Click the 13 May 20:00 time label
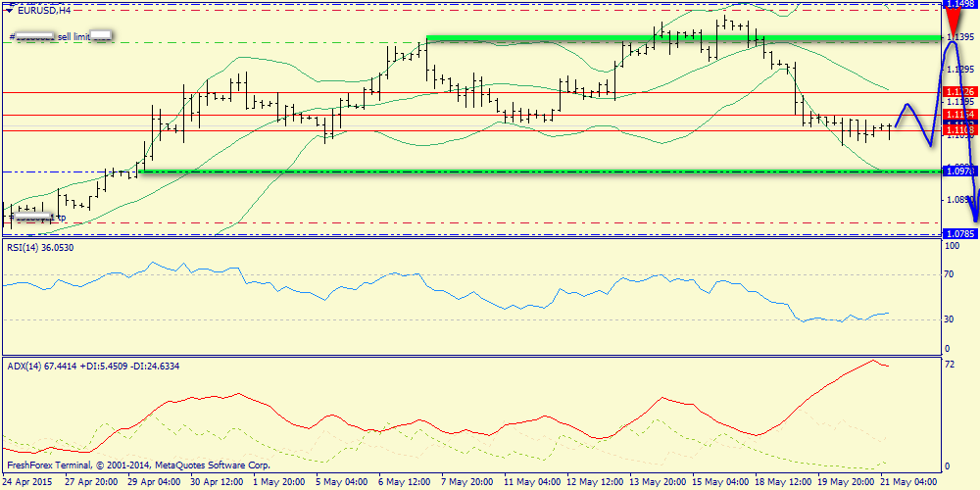Viewport: 980px width, 490px height. pos(656,482)
